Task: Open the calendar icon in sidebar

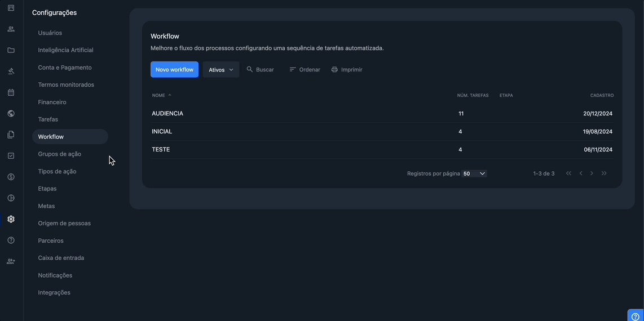Action: [x=11, y=92]
